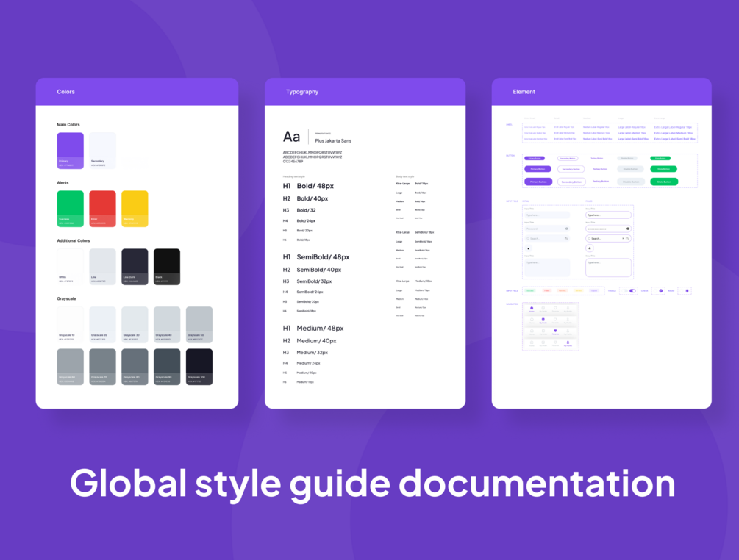Select the purple Primary color swatch
Screen dimensions: 739x560
point(71,151)
